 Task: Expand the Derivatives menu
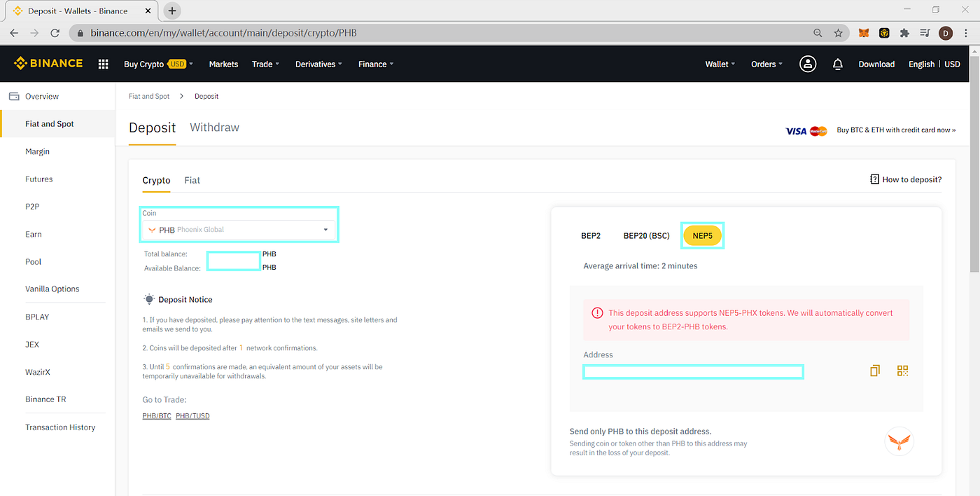[x=318, y=64]
